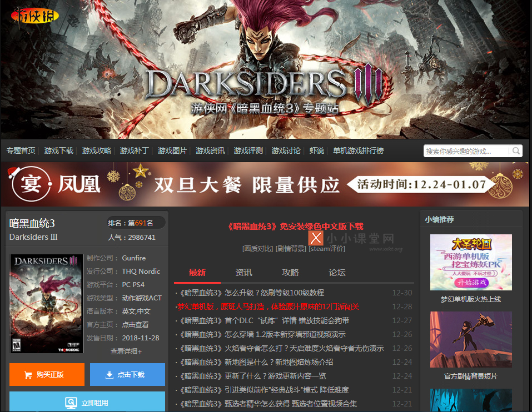Click the Gunfire developer value
Viewport: 532px width, 412px height.
click(133, 258)
